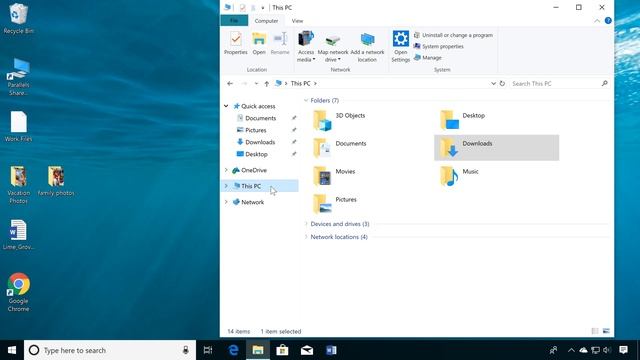
Task: Expand the OneDrive tree node
Action: click(x=226, y=170)
